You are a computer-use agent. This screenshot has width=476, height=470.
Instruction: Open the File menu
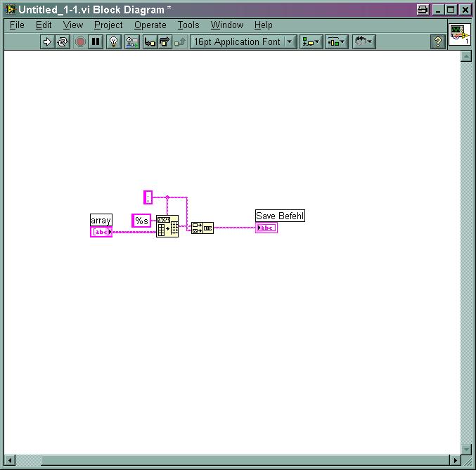pyautogui.click(x=17, y=25)
